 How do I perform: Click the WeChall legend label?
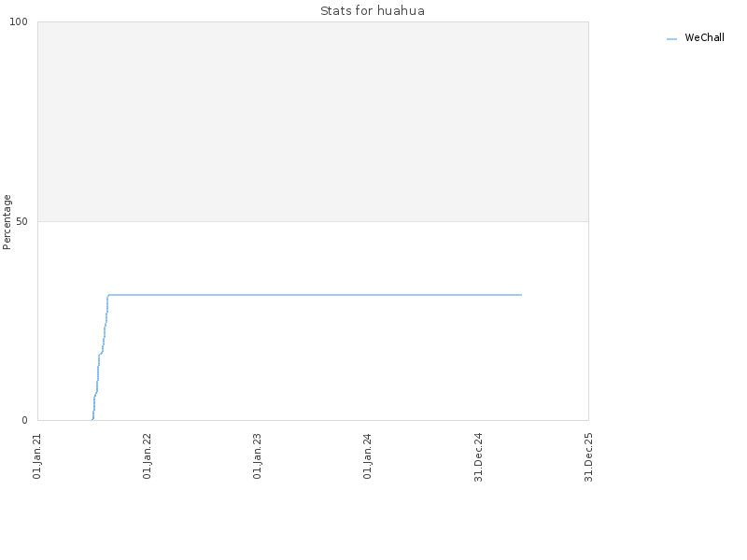point(704,37)
